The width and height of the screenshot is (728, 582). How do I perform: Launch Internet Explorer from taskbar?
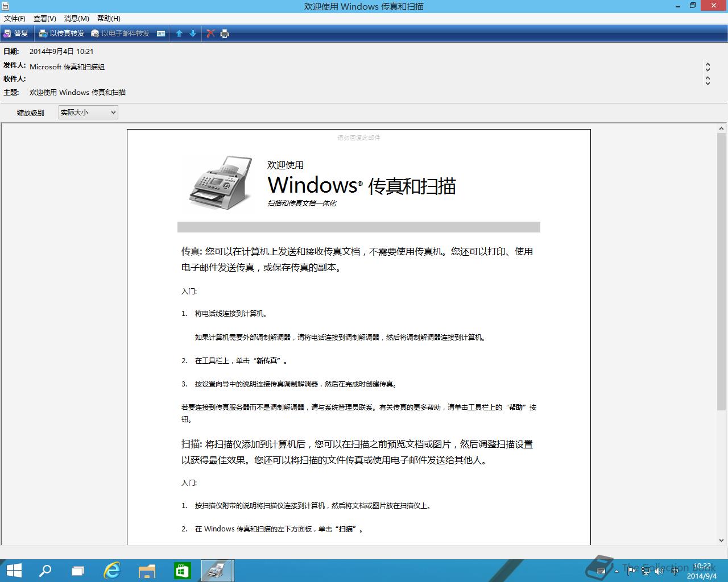pyautogui.click(x=113, y=571)
